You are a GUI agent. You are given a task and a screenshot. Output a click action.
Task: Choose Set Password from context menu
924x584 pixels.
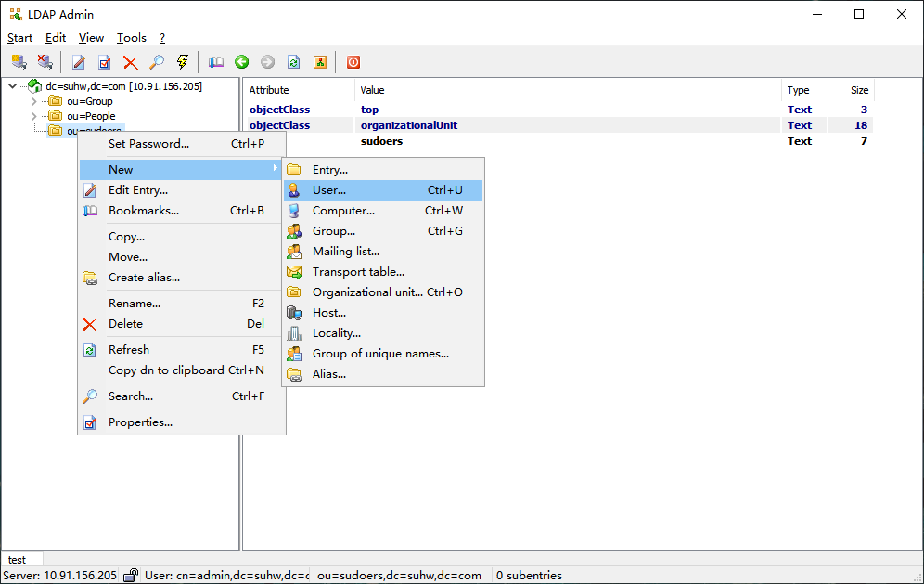click(182, 143)
